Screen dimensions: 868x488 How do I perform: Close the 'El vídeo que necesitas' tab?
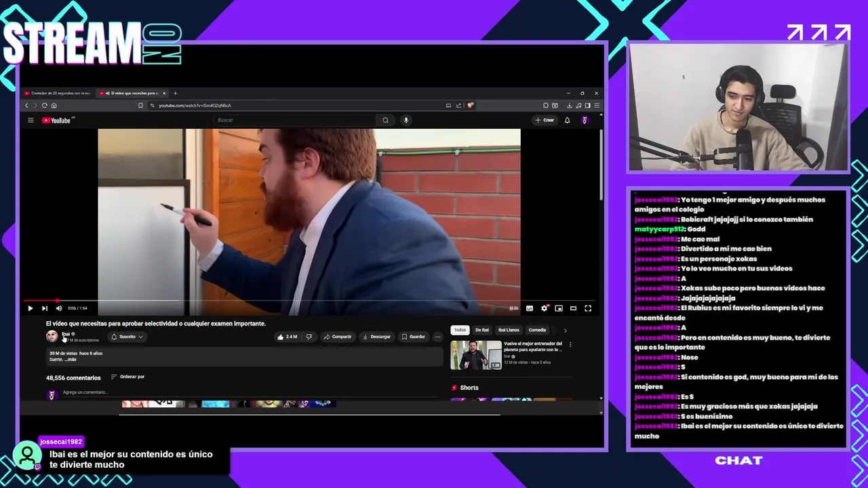165,93
